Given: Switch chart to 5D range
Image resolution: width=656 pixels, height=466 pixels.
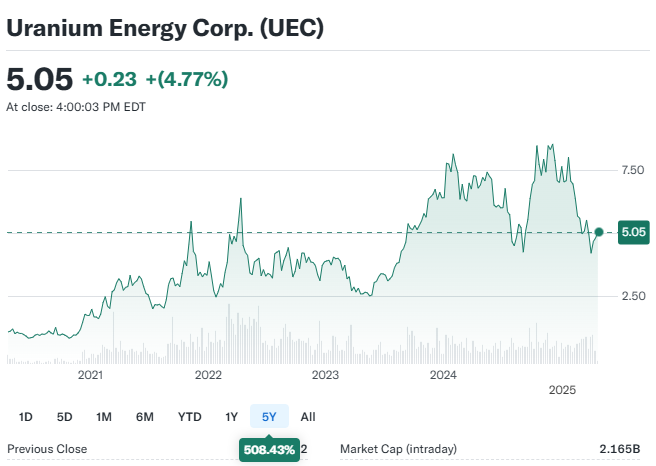Looking at the screenshot, I should coord(64,416).
